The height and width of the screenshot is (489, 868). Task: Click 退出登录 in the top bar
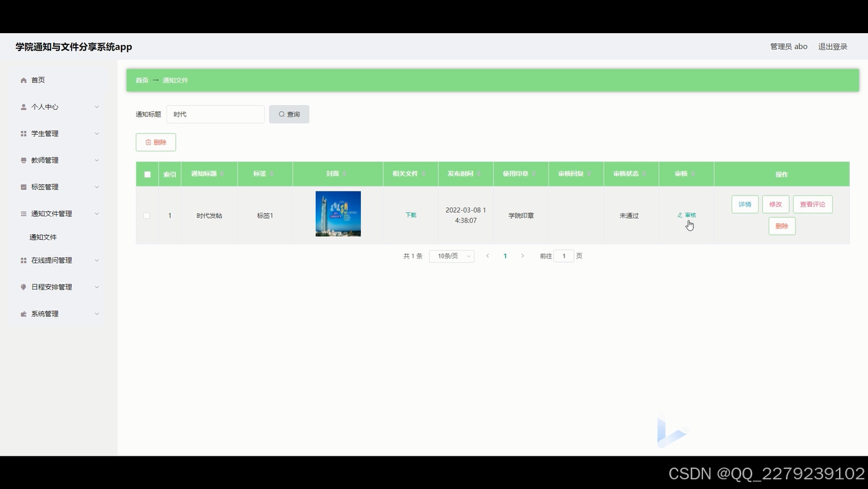(832, 46)
